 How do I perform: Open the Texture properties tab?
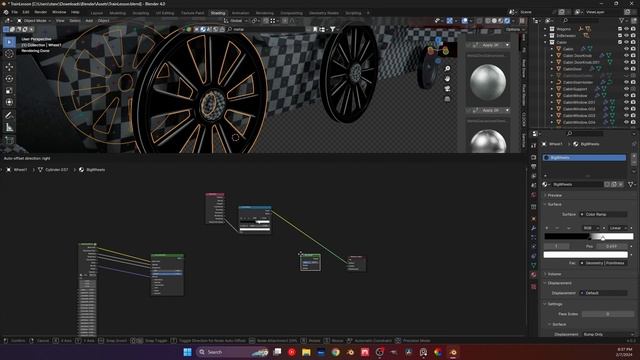[533, 287]
